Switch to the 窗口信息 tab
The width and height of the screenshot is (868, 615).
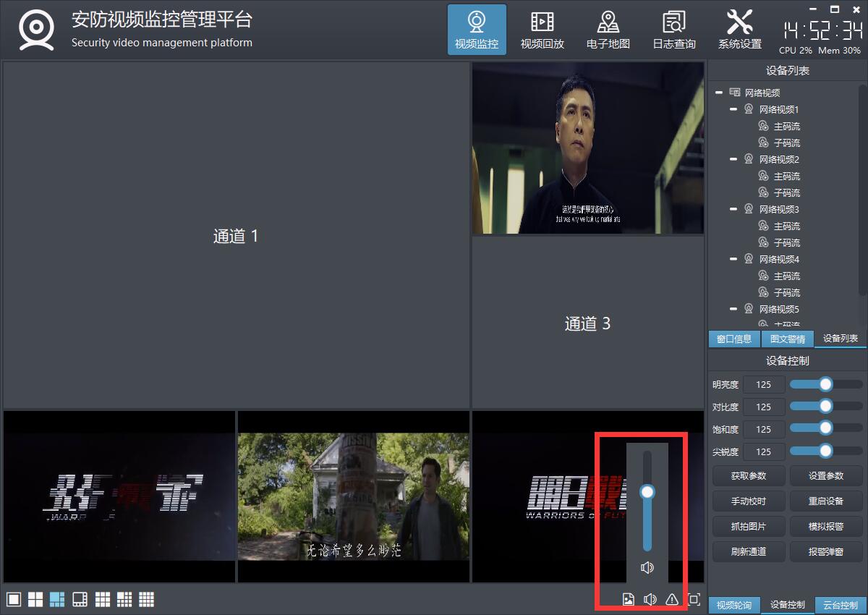pos(734,339)
